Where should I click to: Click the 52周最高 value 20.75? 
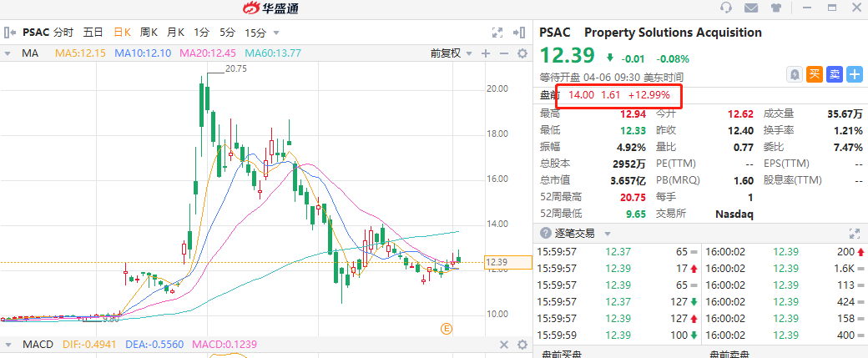[632, 197]
